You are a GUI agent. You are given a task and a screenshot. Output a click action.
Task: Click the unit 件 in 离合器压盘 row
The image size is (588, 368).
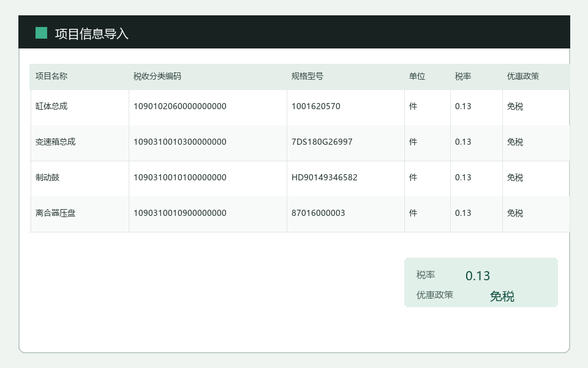coord(413,213)
